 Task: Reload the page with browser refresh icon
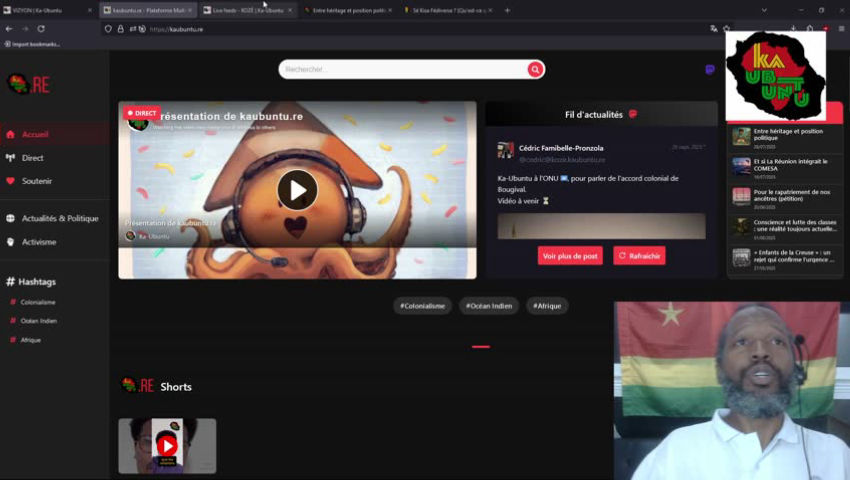[x=41, y=29]
